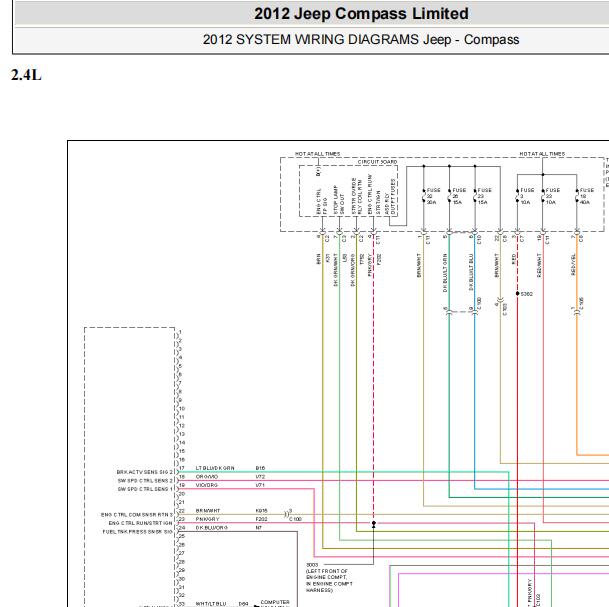Click the "SW SPD CTRL SENS 1" label

coord(145,489)
